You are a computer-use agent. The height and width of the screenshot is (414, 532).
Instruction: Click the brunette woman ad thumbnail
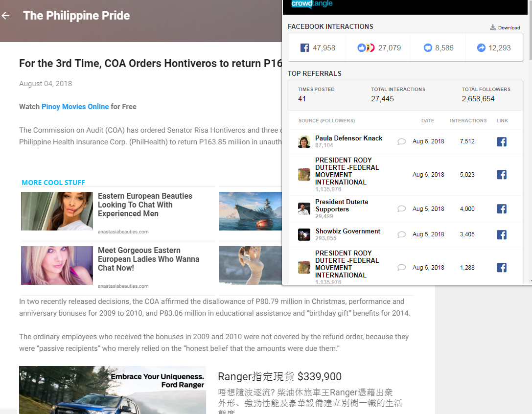click(x=57, y=211)
